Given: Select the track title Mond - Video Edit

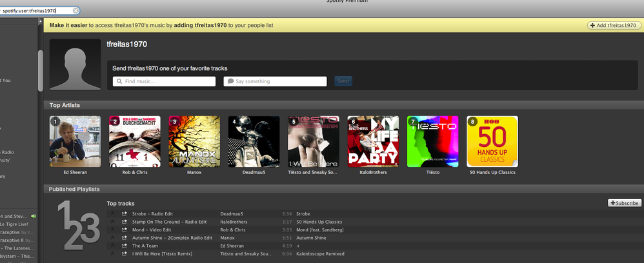Looking at the screenshot, I should pyautogui.click(x=152, y=229).
